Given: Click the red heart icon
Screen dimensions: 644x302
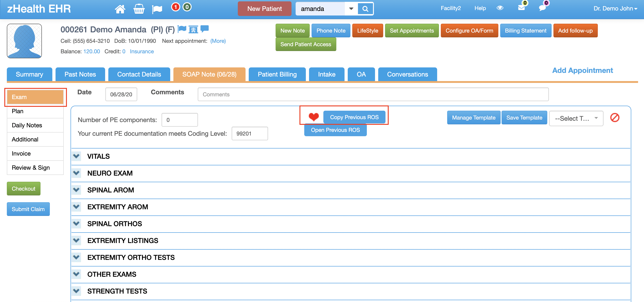Looking at the screenshot, I should 314,117.
